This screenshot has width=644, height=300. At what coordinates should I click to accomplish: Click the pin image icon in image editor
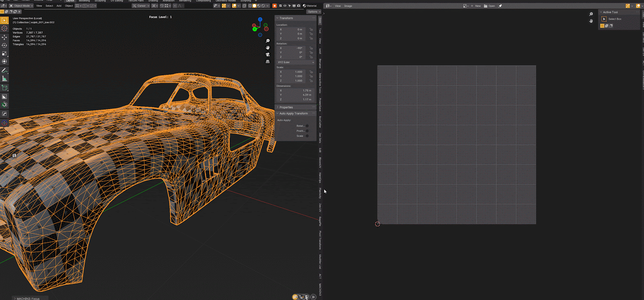click(x=500, y=6)
